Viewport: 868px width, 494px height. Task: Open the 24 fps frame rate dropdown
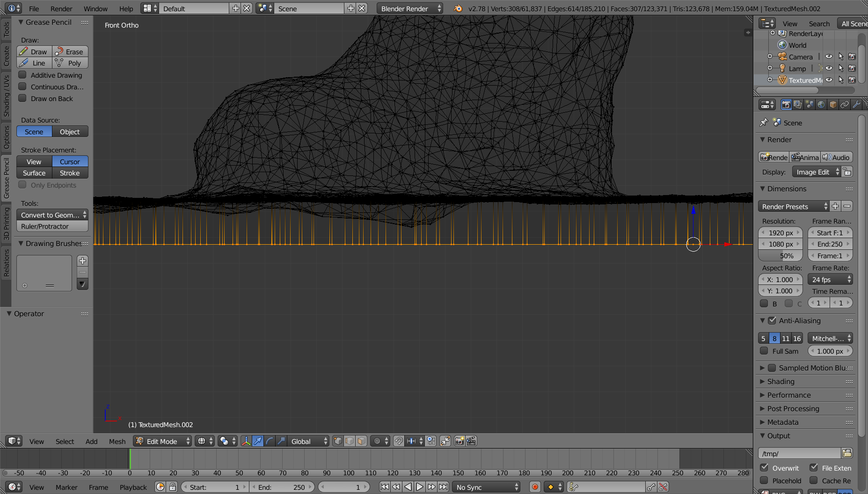[x=830, y=279]
